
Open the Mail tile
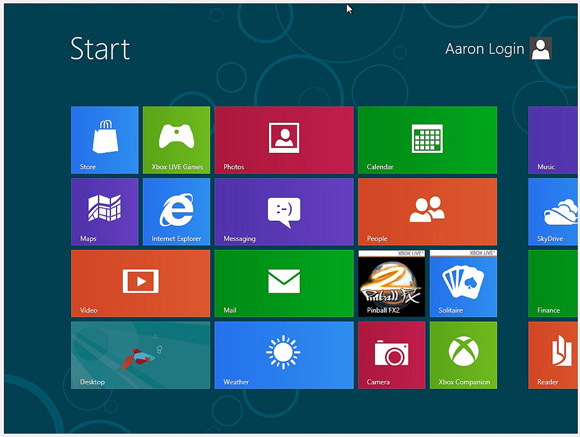284,283
